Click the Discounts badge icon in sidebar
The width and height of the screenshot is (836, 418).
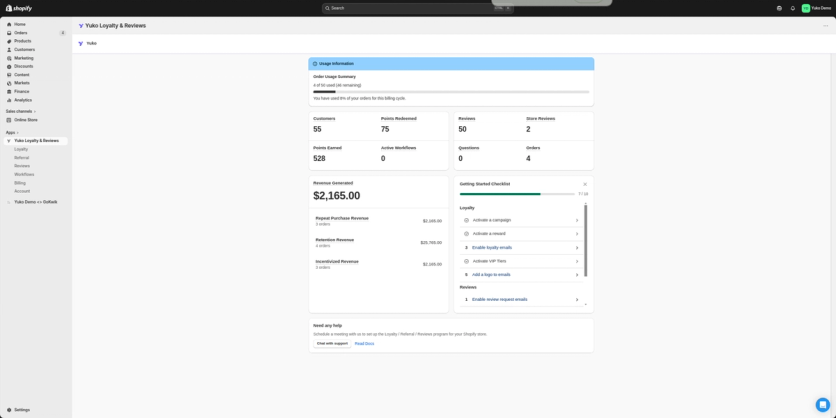coord(9,67)
